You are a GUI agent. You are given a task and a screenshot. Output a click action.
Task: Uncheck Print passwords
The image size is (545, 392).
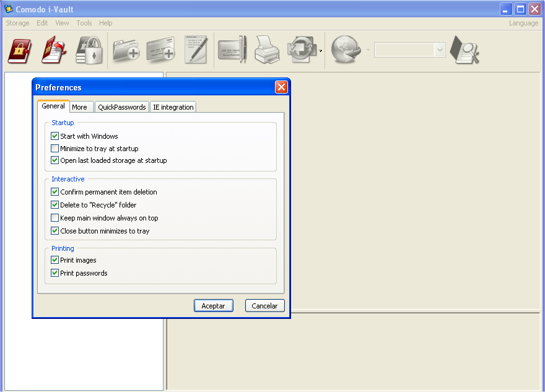pos(54,273)
